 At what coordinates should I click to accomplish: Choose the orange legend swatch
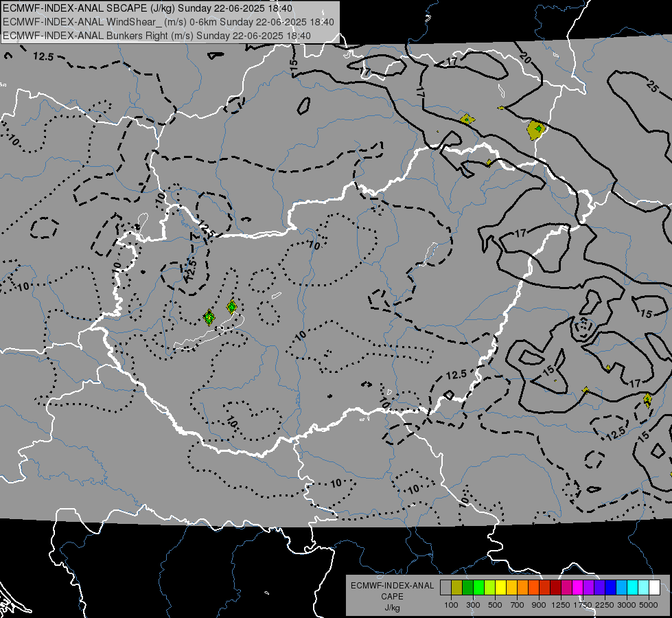(523, 588)
